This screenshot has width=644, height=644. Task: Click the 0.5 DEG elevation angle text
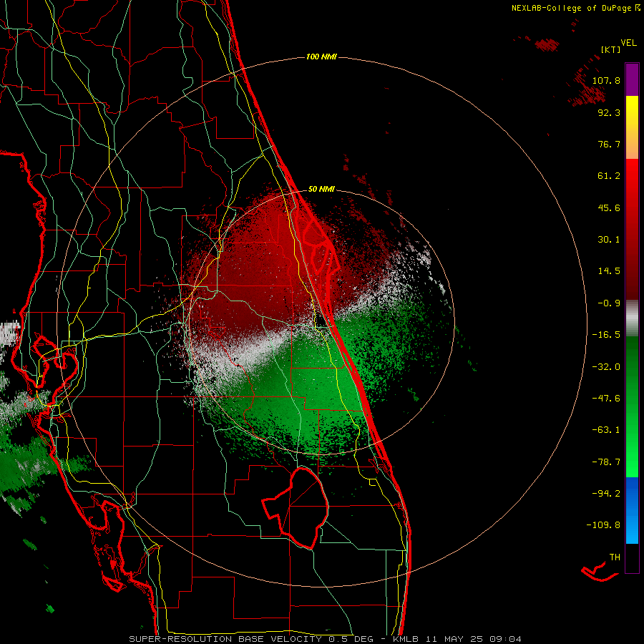coord(351,639)
